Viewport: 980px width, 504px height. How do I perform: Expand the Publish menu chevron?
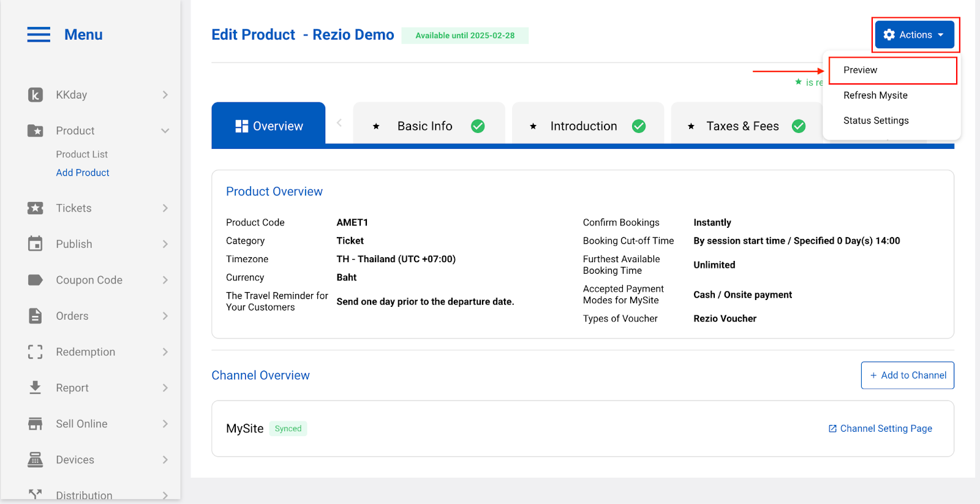165,244
